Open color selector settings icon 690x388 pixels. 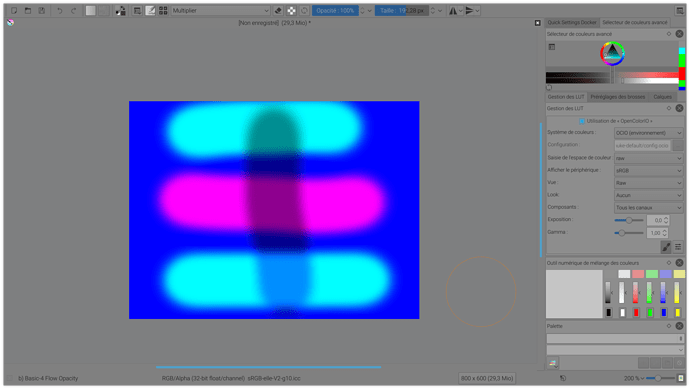(x=552, y=47)
